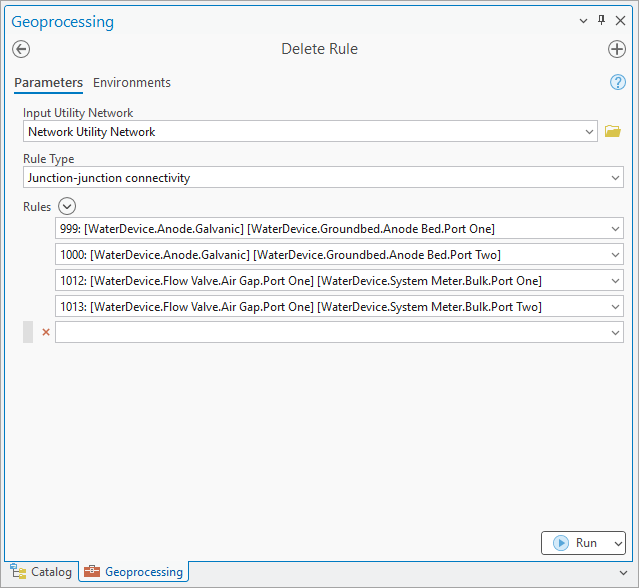
Task: Switch to the Environments tab
Action: (132, 83)
